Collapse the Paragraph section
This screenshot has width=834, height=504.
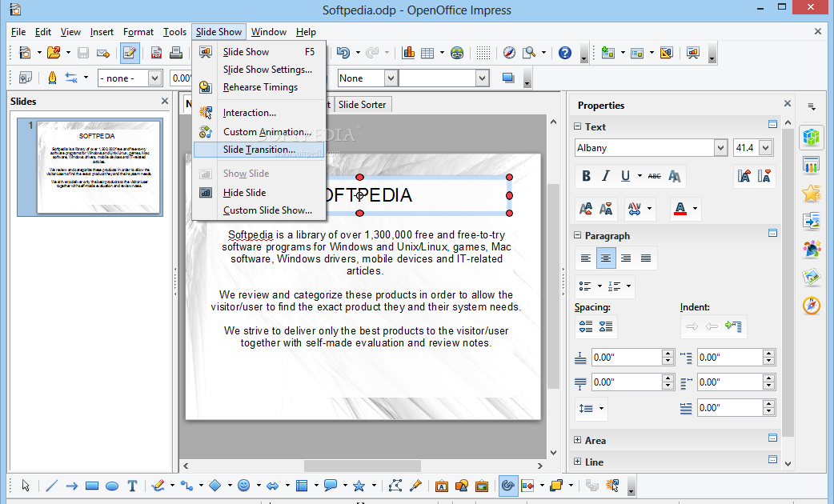[x=578, y=235]
